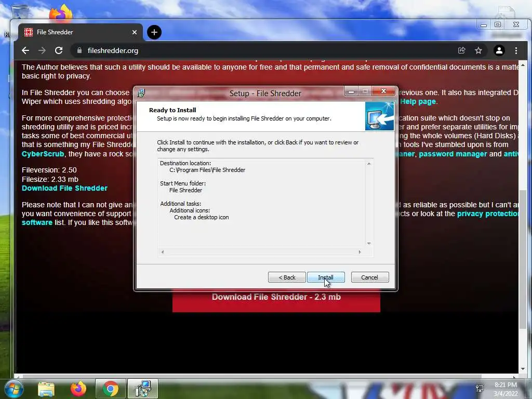Open a new Chrome tab
The width and height of the screenshot is (532, 399).
click(x=154, y=32)
